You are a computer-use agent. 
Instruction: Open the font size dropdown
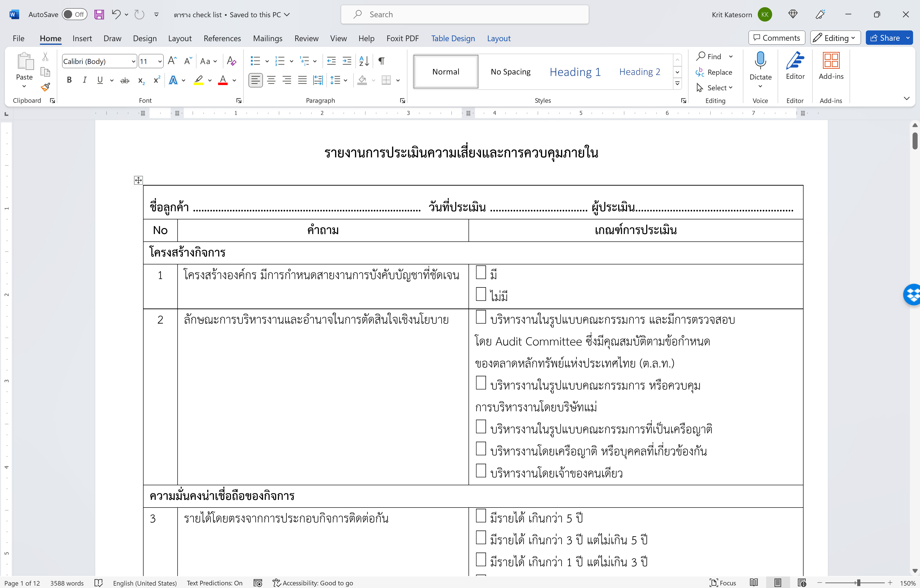click(x=160, y=61)
